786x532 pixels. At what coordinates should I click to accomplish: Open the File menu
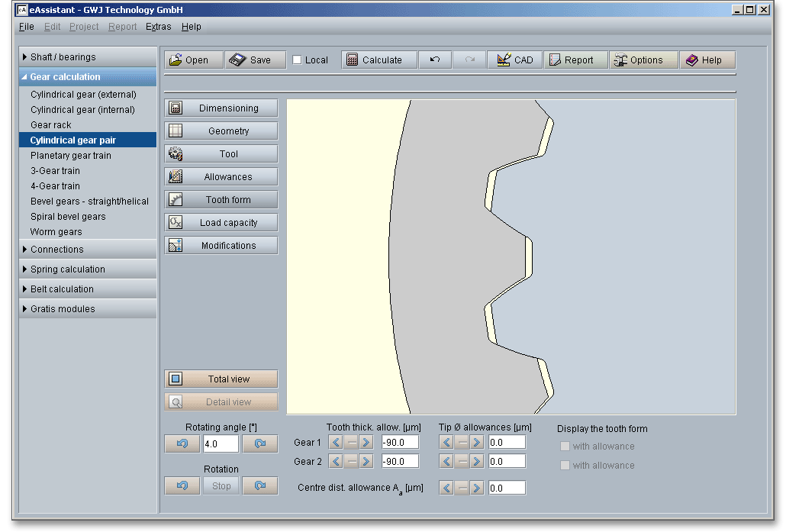pos(27,27)
